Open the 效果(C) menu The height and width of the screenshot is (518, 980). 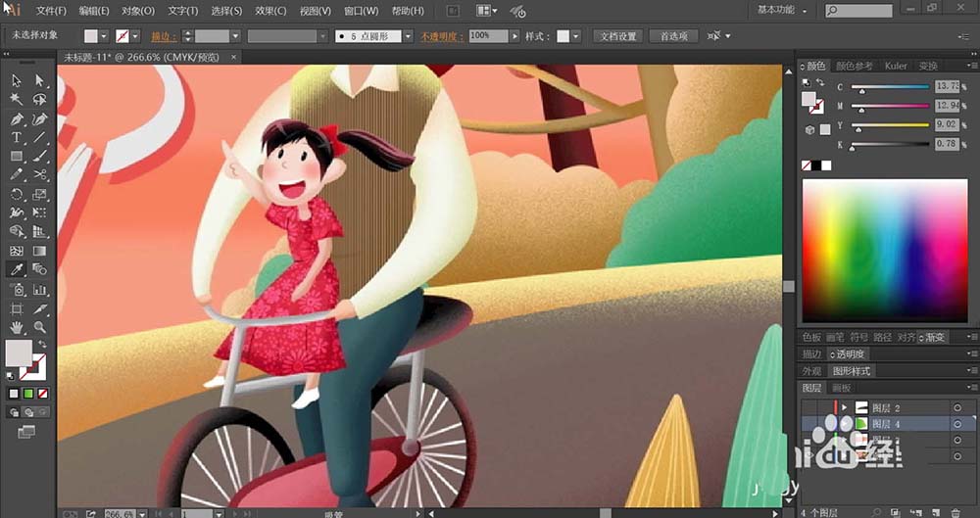click(x=270, y=11)
